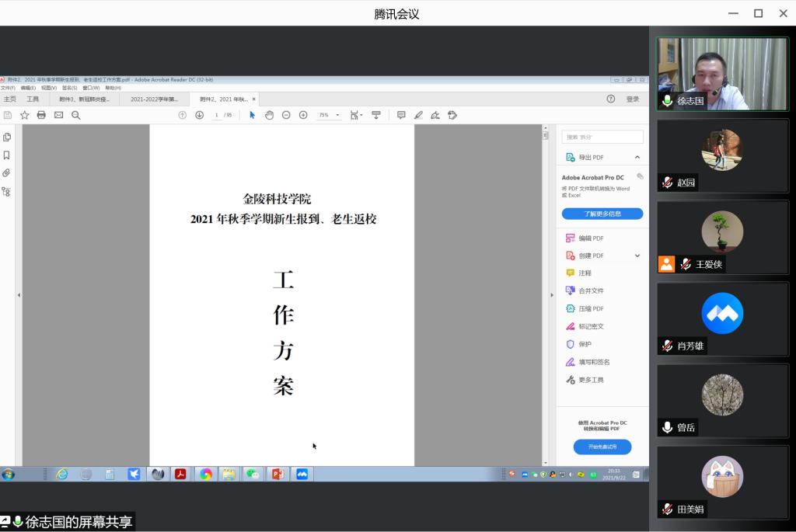Open the attachments paperclip panel
The width and height of the screenshot is (796, 532).
pos(7,173)
